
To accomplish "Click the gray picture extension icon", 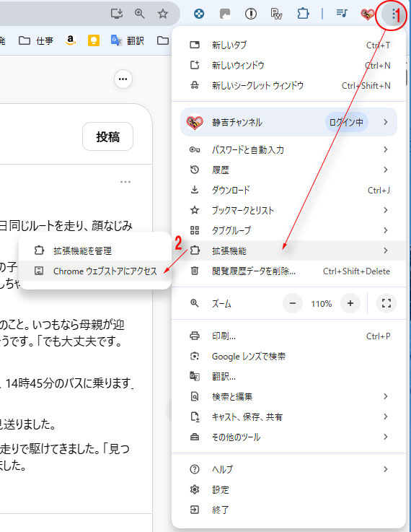I will (x=225, y=14).
